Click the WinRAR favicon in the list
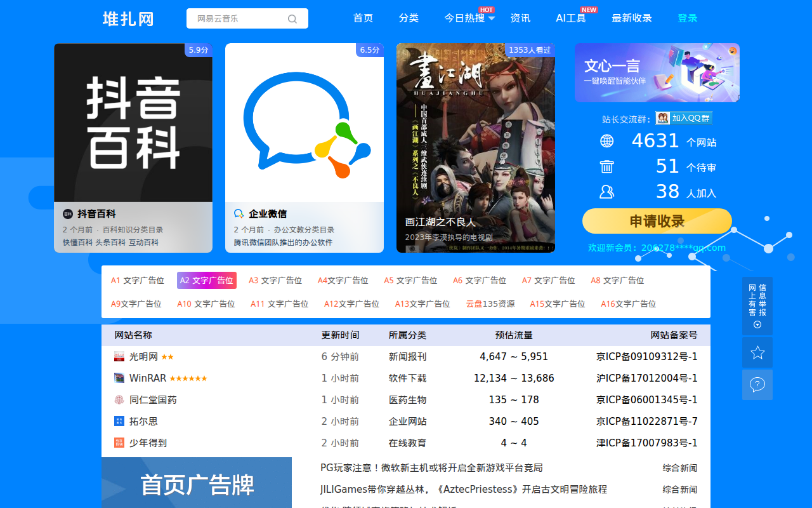The width and height of the screenshot is (812, 508). tap(119, 378)
